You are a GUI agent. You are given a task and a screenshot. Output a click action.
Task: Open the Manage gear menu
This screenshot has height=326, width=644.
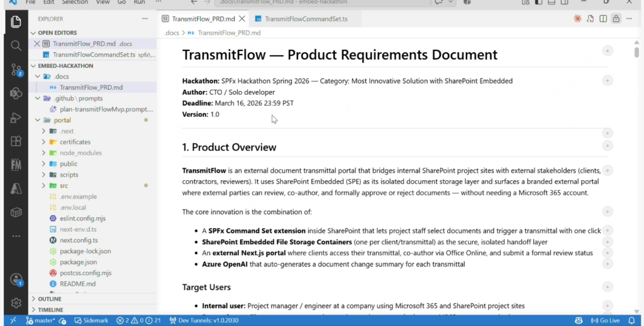(16, 303)
